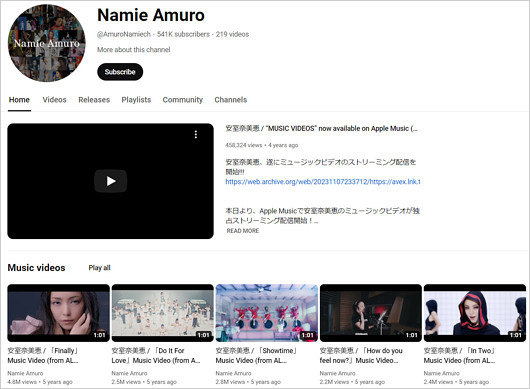Click the Do It For Love video title

point(156,356)
